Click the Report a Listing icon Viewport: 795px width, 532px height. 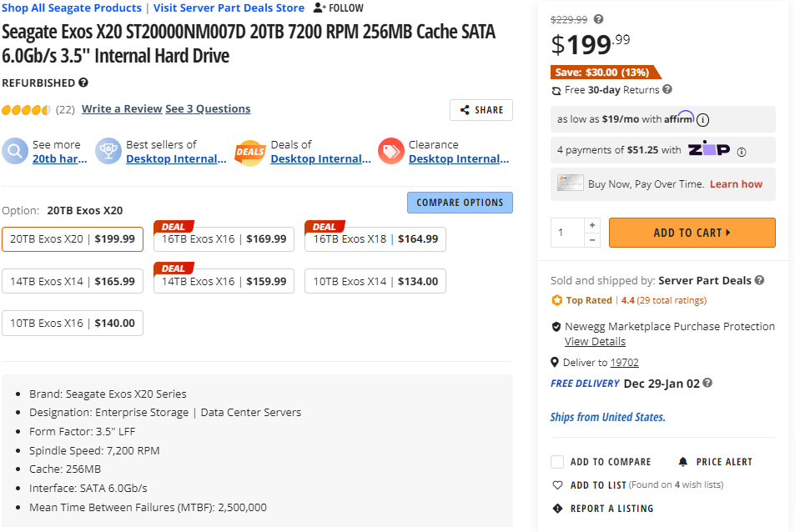pyautogui.click(x=557, y=508)
